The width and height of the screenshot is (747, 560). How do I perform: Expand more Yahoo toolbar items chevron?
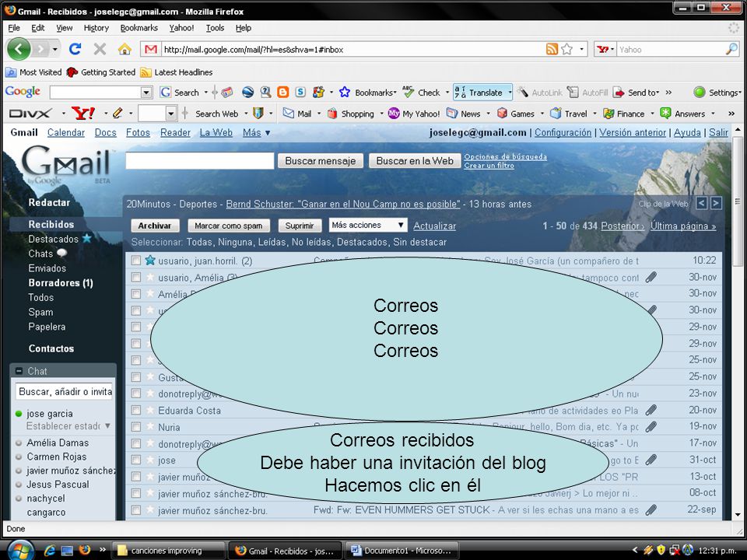tap(731, 114)
